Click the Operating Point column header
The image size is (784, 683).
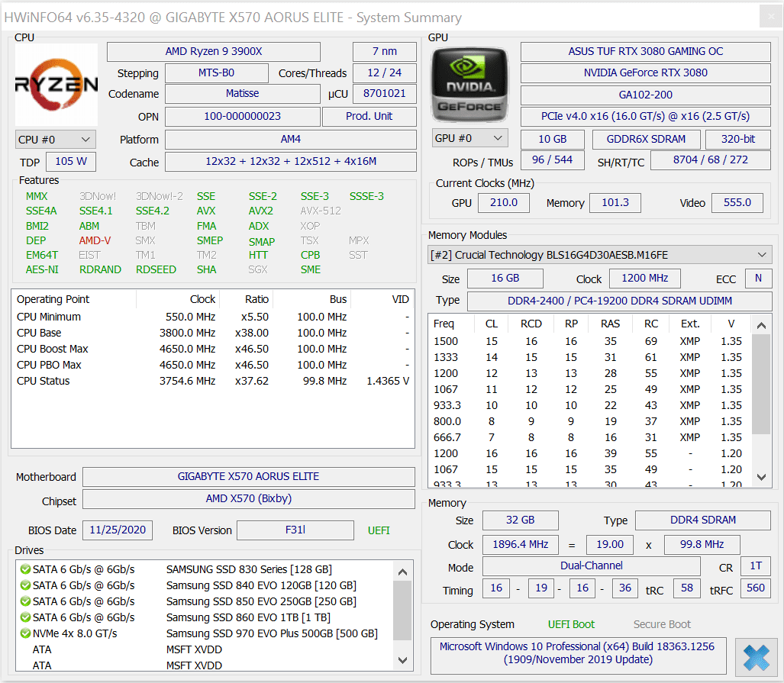pos(74,299)
